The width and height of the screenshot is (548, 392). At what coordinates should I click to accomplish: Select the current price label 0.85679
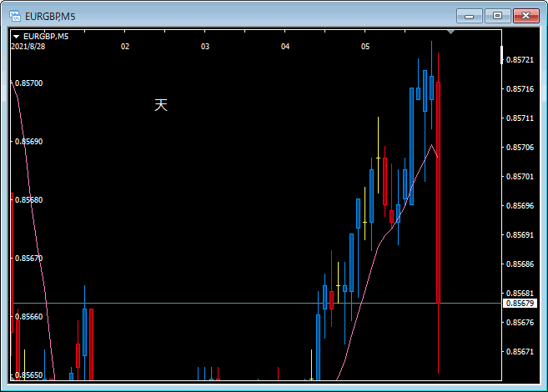pyautogui.click(x=520, y=304)
